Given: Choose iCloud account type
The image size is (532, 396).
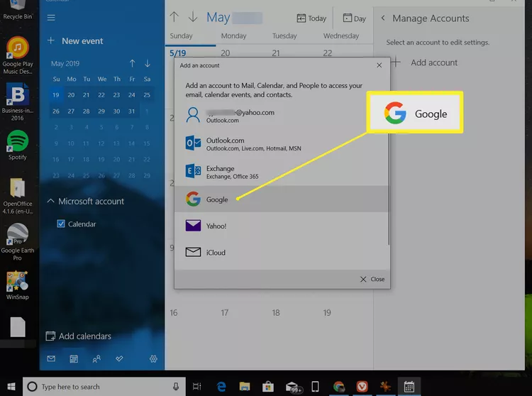Looking at the screenshot, I should [x=282, y=253].
